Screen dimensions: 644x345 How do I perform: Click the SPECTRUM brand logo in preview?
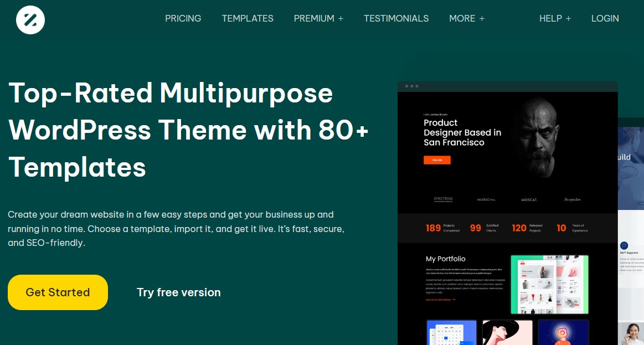coord(443,199)
